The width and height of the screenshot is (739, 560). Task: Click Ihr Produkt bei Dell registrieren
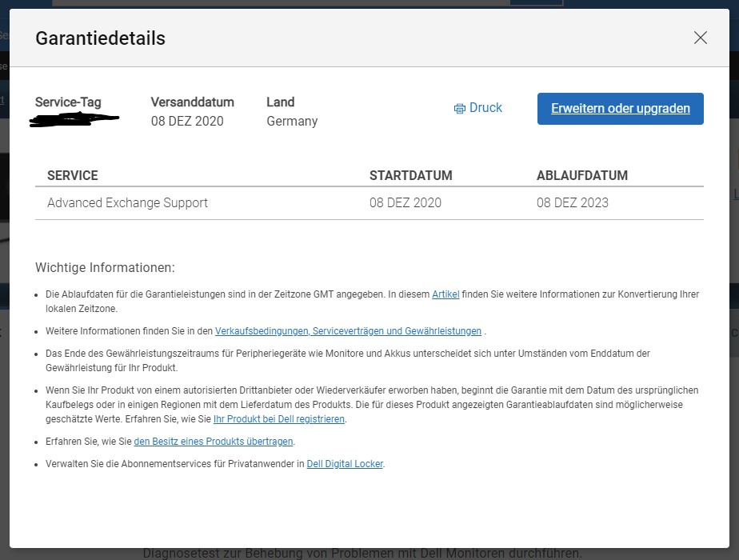coord(279,418)
